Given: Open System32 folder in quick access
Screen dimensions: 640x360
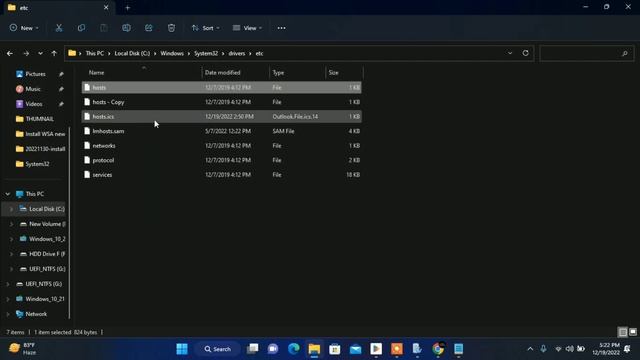Looking at the screenshot, I should pos(37,164).
